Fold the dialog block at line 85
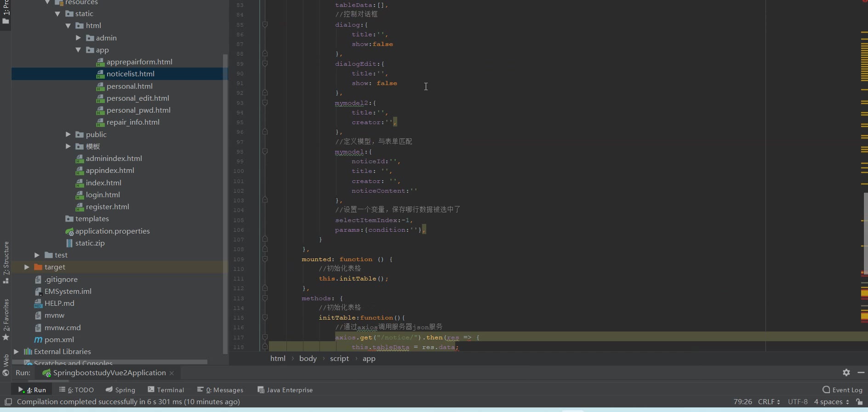This screenshot has height=412, width=868. 265,24
